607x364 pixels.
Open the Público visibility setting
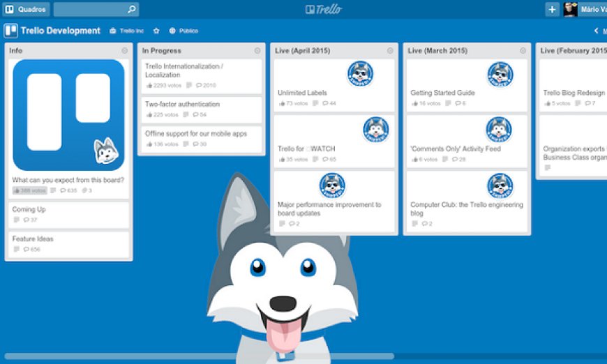coord(183,31)
